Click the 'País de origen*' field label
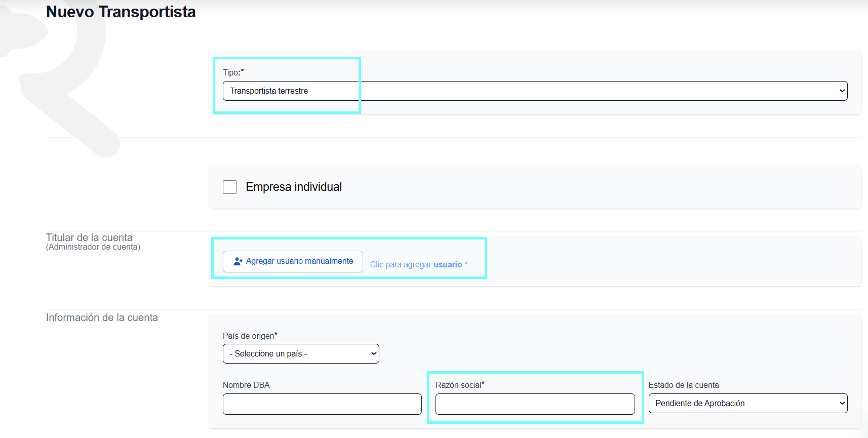Viewport: 868px width, 438px height. pyautogui.click(x=250, y=336)
